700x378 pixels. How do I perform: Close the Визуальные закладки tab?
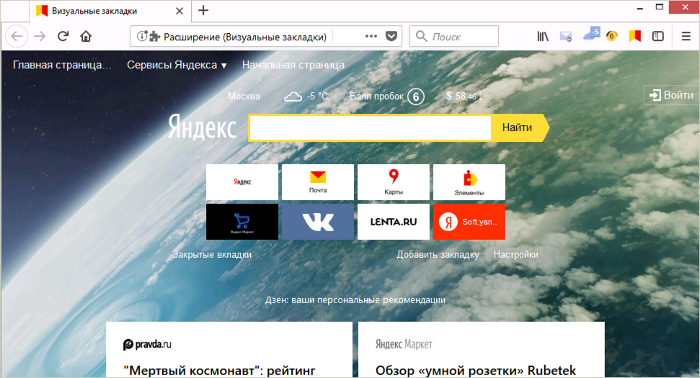tap(179, 11)
